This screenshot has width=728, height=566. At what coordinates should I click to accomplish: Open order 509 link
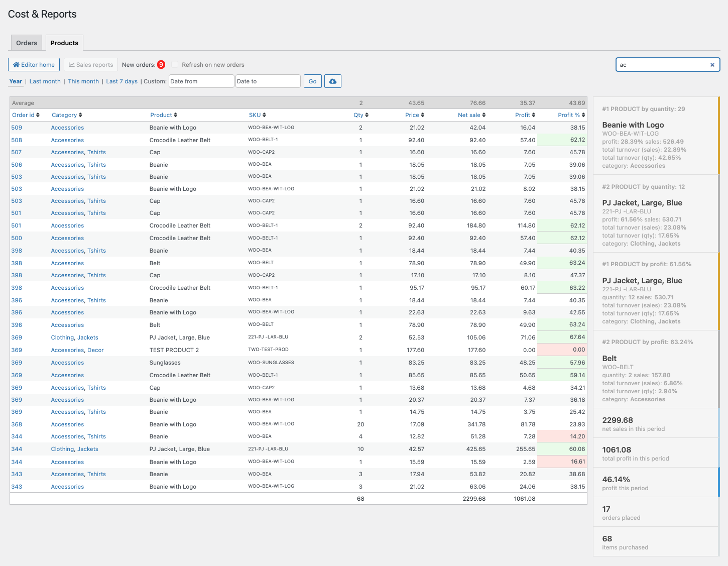tap(17, 128)
